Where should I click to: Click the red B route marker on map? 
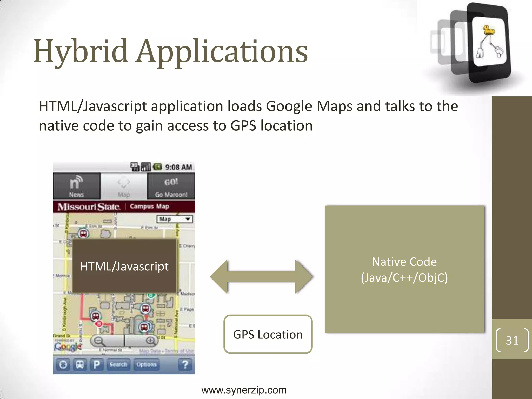pyautogui.click(x=99, y=324)
